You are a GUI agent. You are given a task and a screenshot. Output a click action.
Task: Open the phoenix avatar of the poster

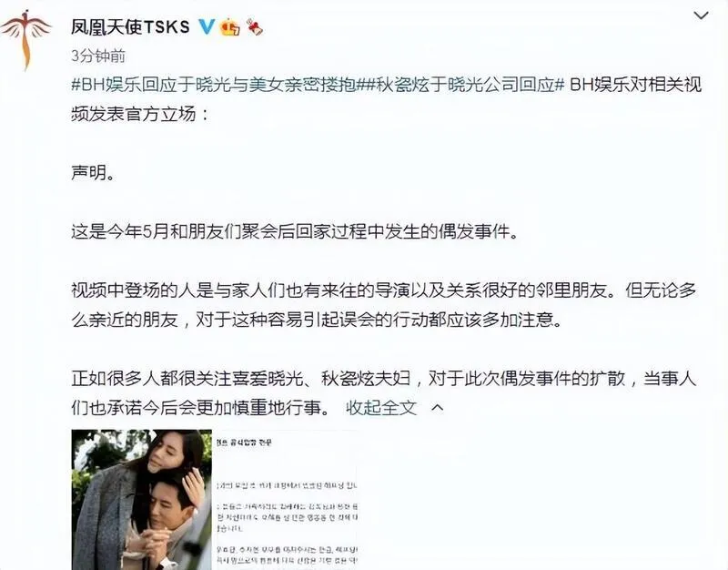tap(25, 39)
